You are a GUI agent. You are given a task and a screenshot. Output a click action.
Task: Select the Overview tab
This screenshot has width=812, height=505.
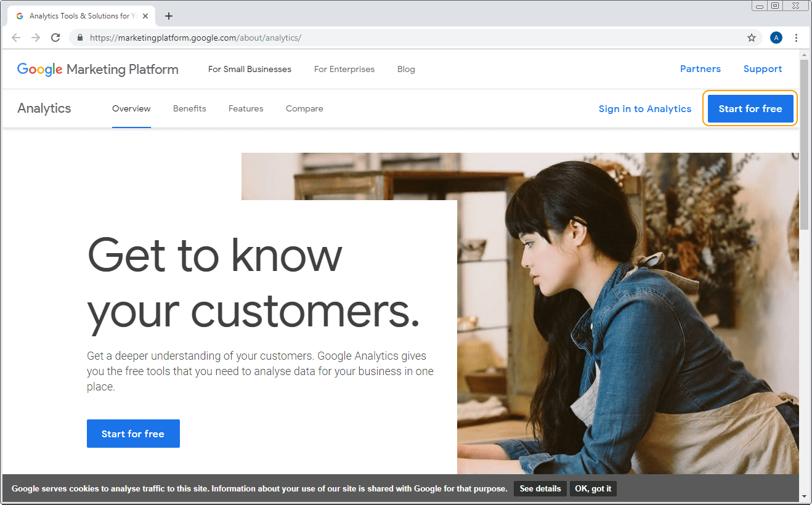[131, 108]
